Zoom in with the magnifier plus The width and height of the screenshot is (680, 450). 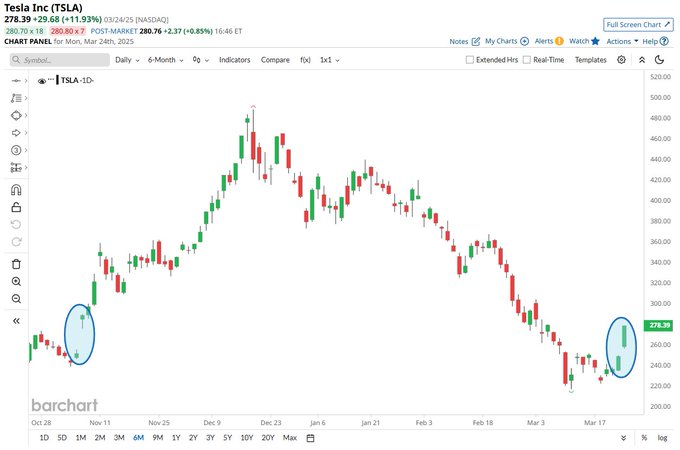(x=16, y=281)
